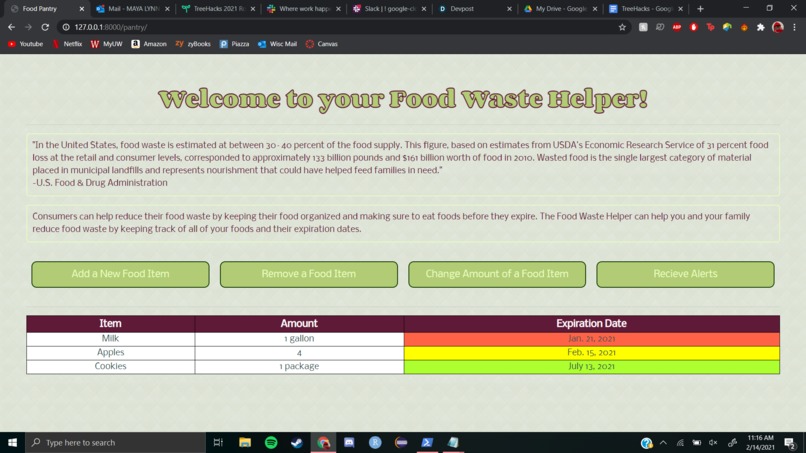
Task: Open the MyUW bookmark
Action: pyautogui.click(x=106, y=44)
